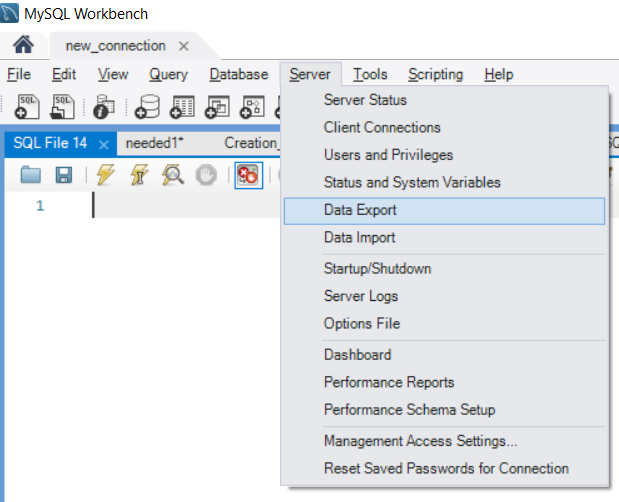Create new schema icon
The image size is (619, 502).
[x=147, y=107]
